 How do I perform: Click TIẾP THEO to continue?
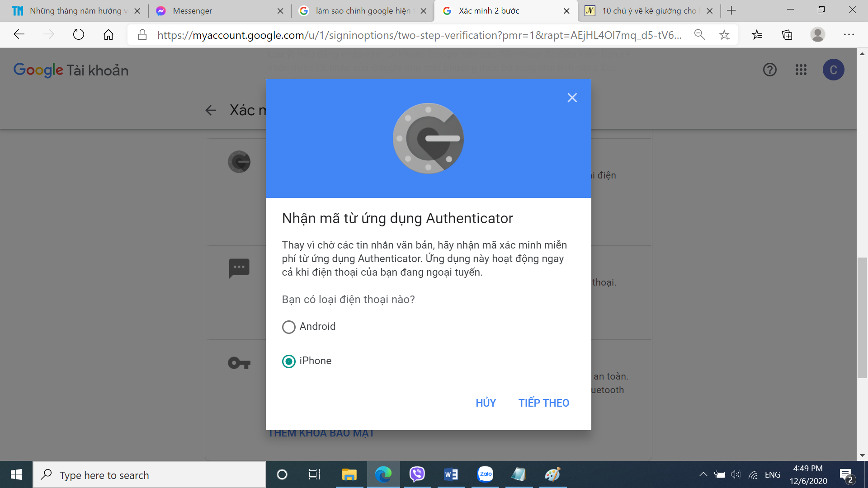point(543,403)
